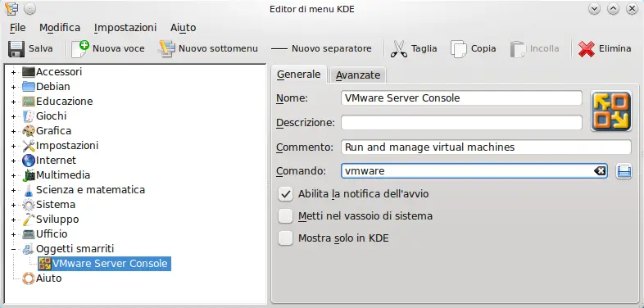The width and height of the screenshot is (644, 308).
Task: Expand the Accessori tree category
Action: point(14,72)
